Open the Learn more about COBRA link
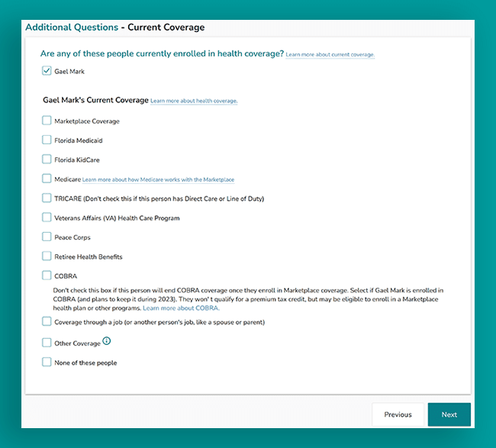The width and height of the screenshot is (496, 448). point(181,308)
